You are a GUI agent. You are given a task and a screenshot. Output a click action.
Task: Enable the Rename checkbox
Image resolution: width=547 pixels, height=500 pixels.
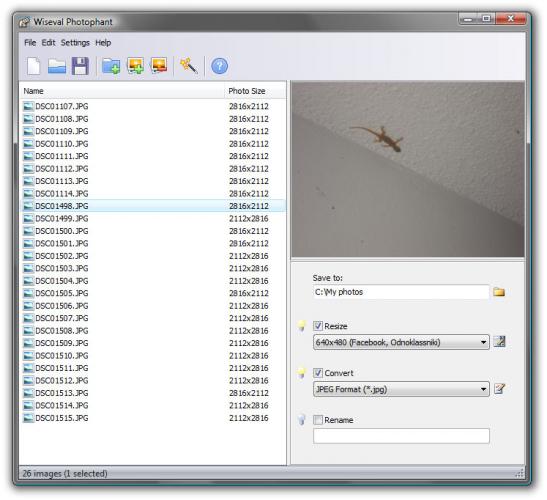point(317,420)
